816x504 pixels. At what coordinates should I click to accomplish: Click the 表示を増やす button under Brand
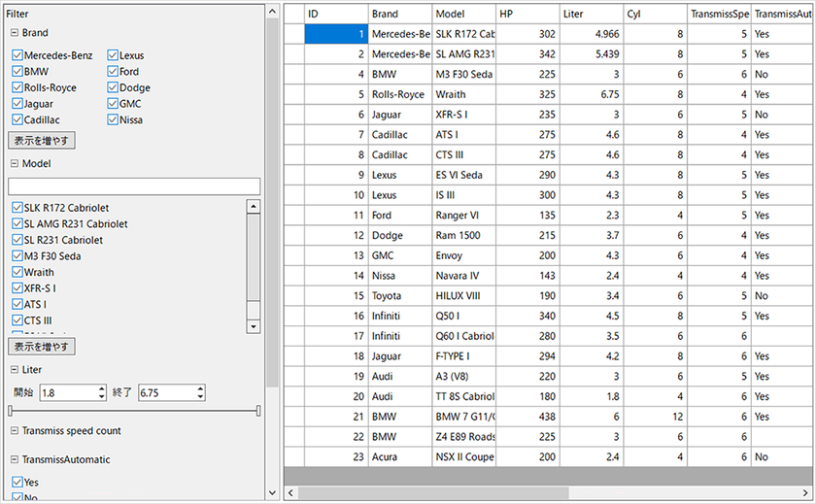click(42, 141)
